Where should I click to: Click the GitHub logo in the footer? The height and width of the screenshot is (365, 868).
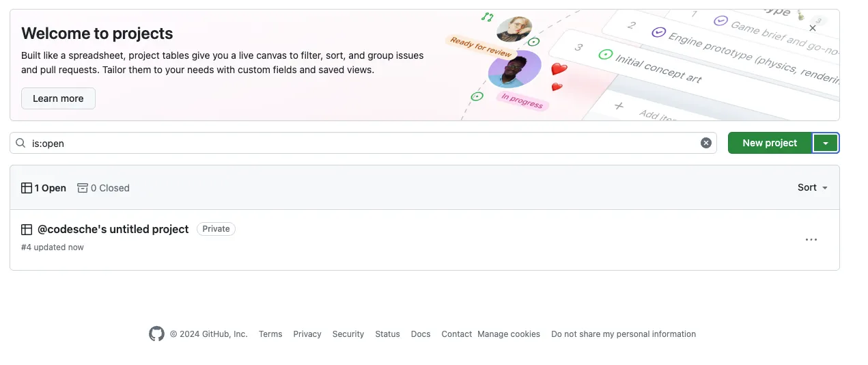point(156,334)
